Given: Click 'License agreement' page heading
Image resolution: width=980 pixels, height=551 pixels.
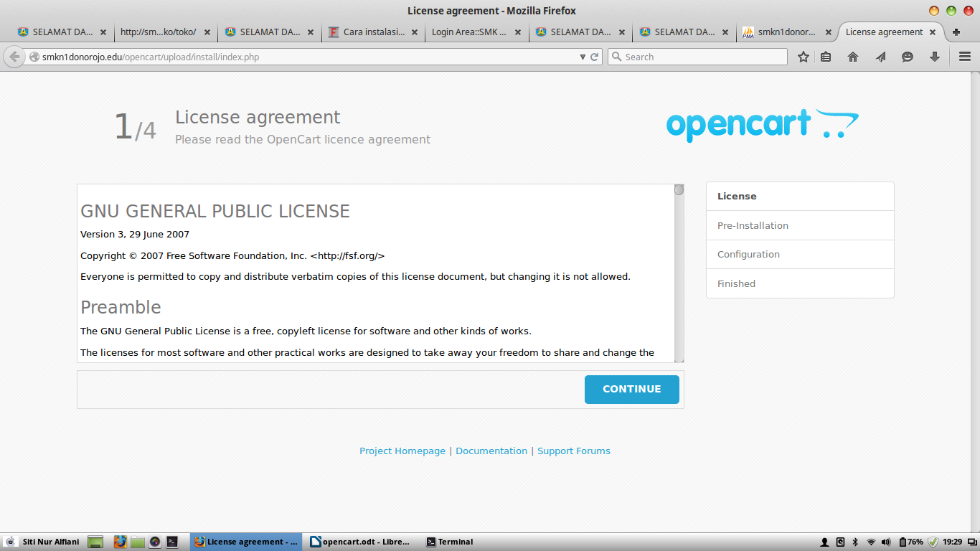Looking at the screenshot, I should click(258, 117).
